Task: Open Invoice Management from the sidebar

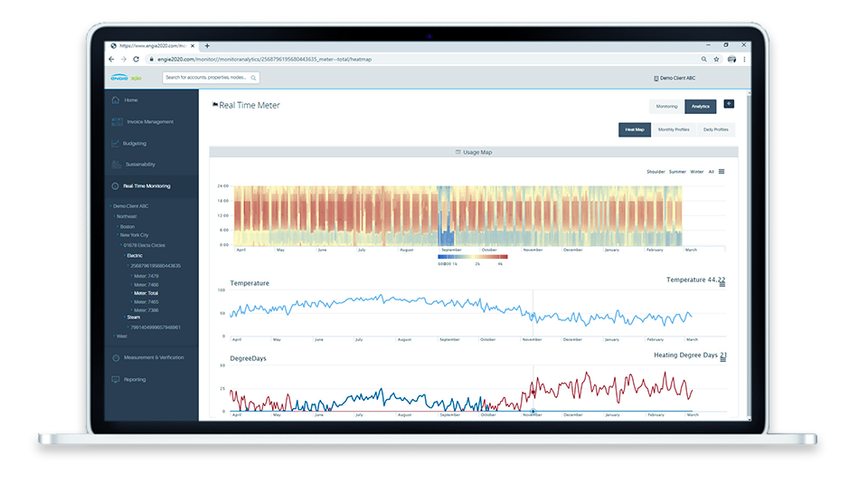Action: [x=148, y=121]
